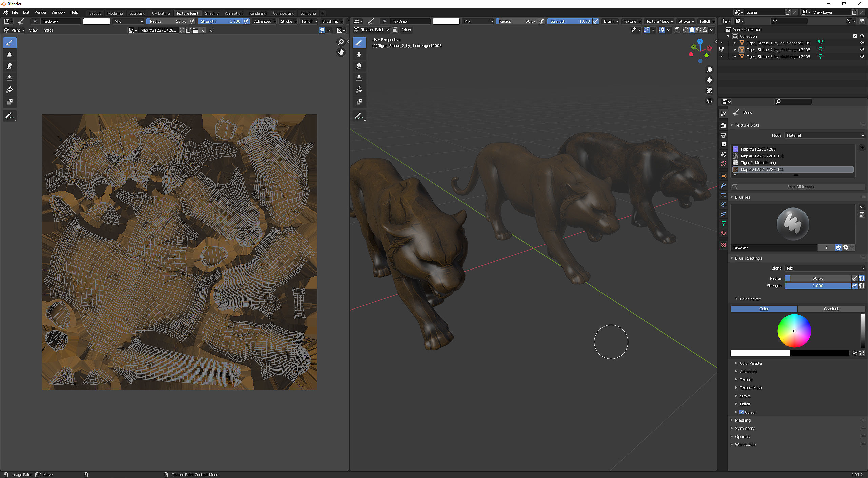This screenshot has height=478, width=868.
Task: Click the color wheel picker
Action: point(794,331)
